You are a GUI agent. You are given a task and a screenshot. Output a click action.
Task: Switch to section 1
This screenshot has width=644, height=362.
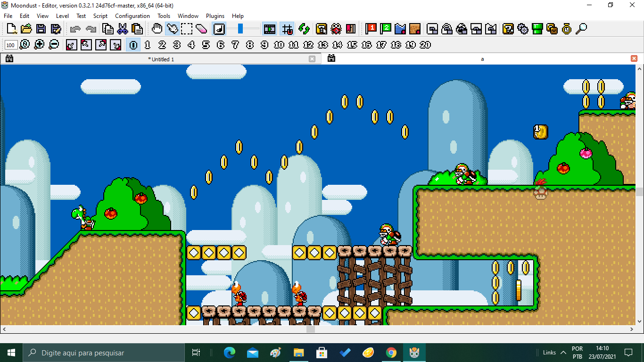point(148,45)
